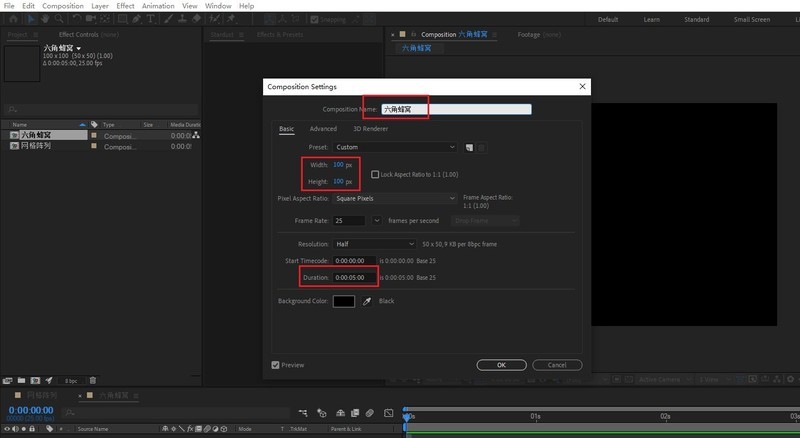Viewport: 800px width, 438px height.
Task: Click the background color eyedropper
Action: [x=366, y=301]
